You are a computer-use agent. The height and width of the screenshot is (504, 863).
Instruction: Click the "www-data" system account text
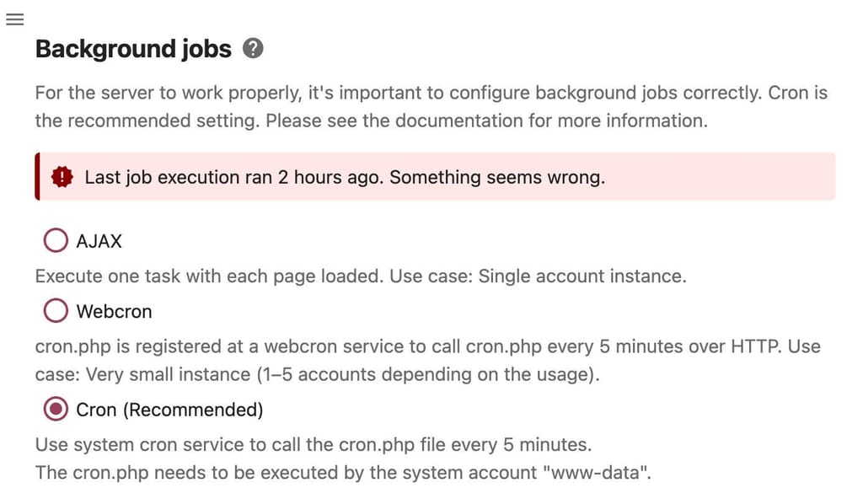(598, 473)
